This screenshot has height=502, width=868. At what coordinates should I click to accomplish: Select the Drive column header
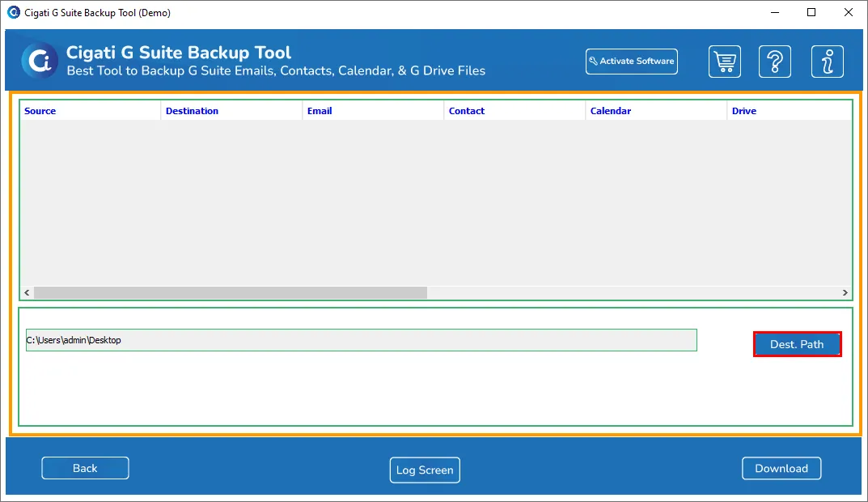(x=790, y=111)
